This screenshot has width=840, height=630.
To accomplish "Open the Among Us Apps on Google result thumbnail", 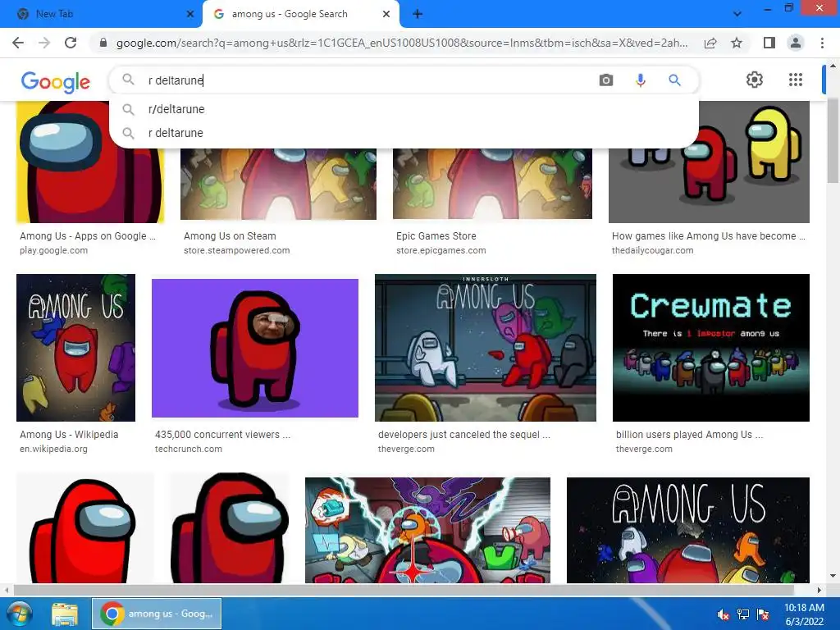I will [x=90, y=162].
